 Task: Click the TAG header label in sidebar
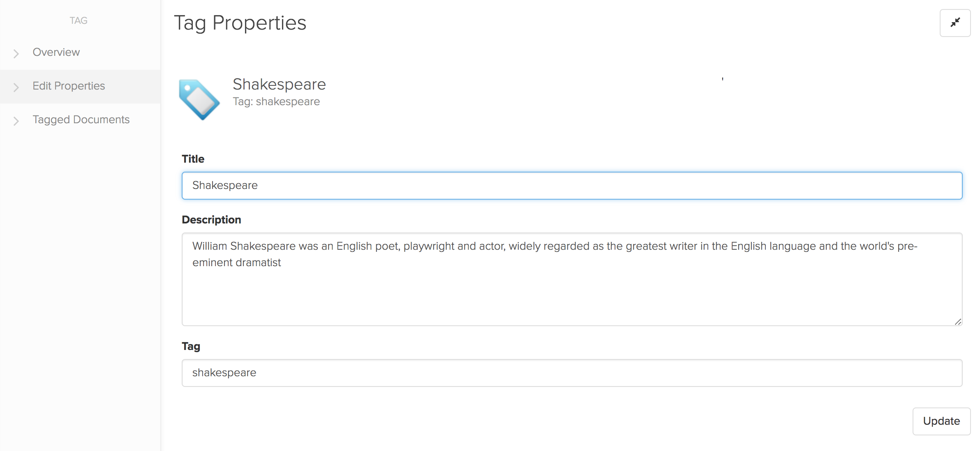point(79,21)
